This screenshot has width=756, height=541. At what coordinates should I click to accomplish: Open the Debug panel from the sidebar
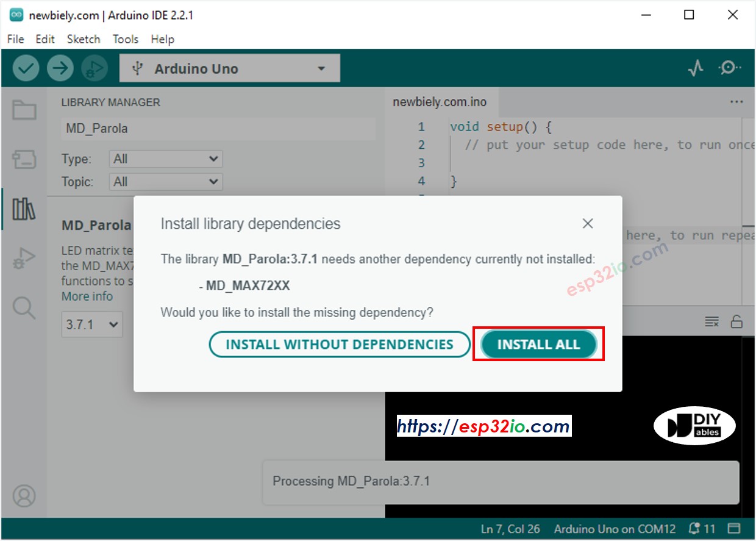pyautogui.click(x=23, y=258)
